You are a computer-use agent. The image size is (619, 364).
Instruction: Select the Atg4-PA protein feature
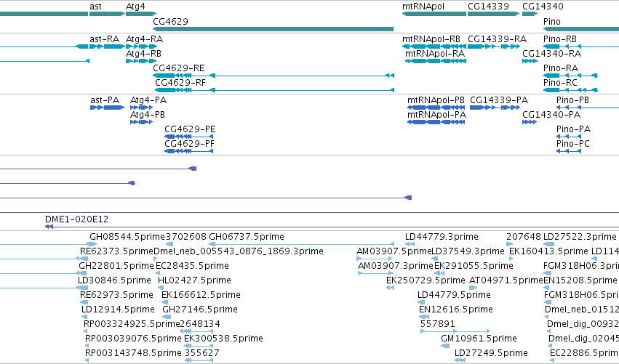click(x=141, y=108)
